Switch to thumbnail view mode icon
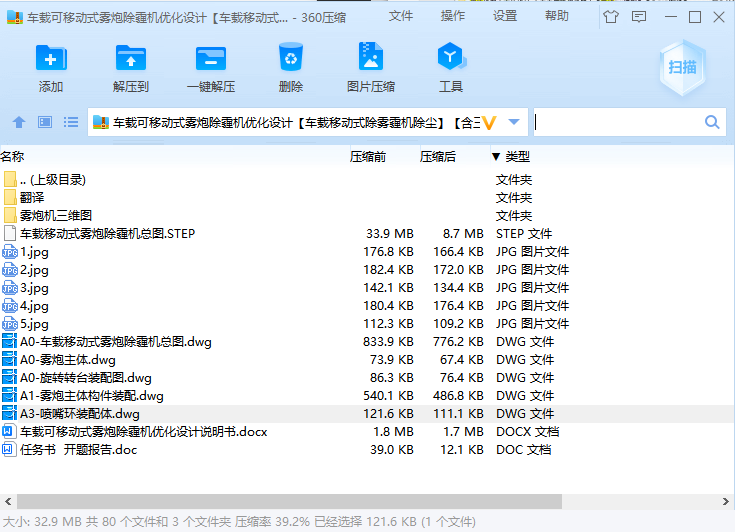This screenshot has width=735, height=532. 45,122
